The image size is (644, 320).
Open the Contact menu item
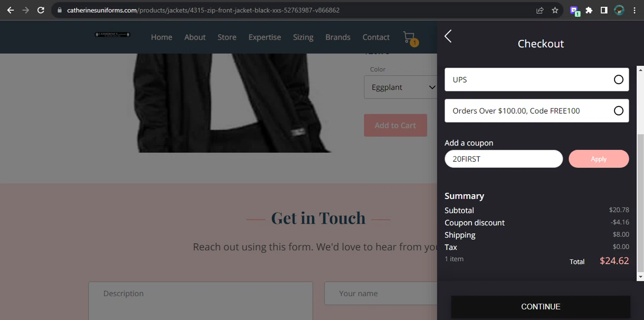376,37
